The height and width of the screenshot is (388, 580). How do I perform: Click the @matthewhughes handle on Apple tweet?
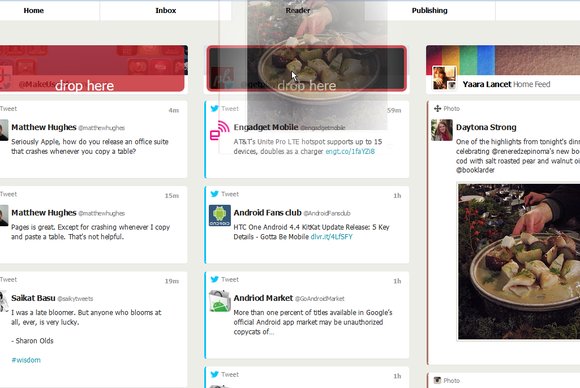[101, 128]
